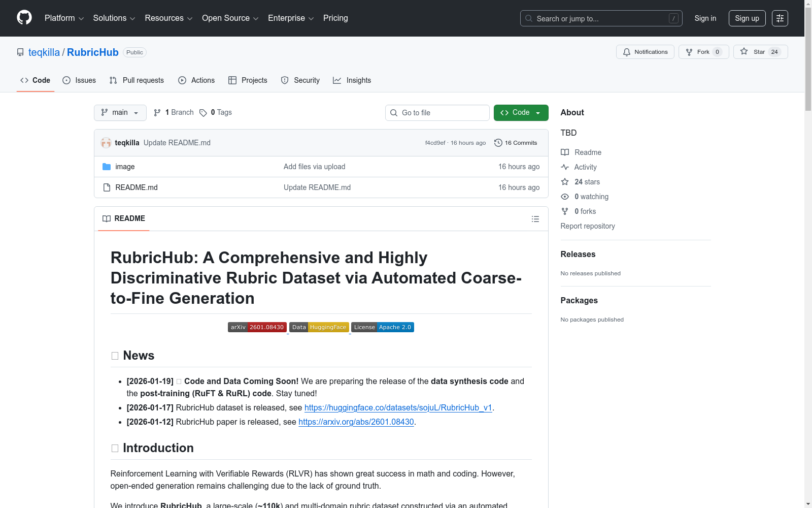Click the Fork count 0 badge
Screen dimensions: 812x508
tap(718, 52)
